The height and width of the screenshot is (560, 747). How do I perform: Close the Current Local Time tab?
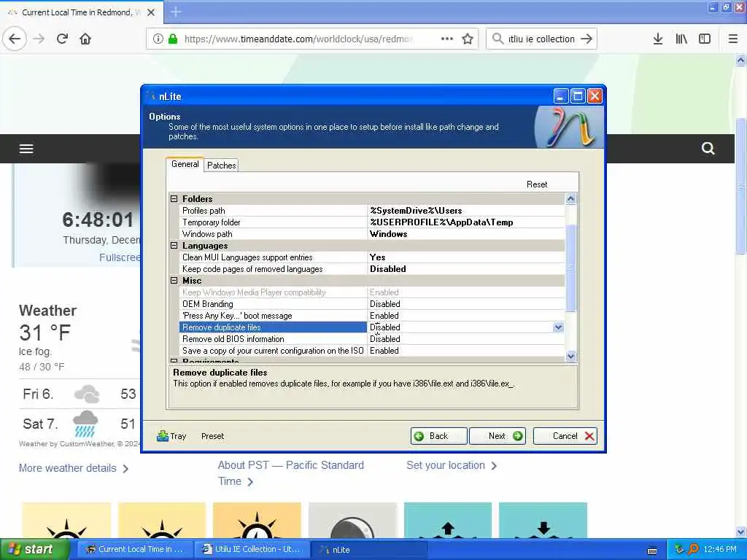[x=151, y=12]
